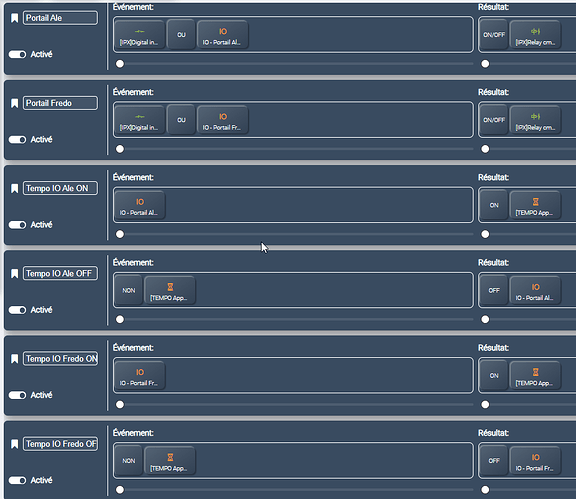The width and height of the screenshot is (576, 499).
Task: Toggle the Activé switch for Tempo IO Fredo OFF rule
Action: pyautogui.click(x=17, y=480)
